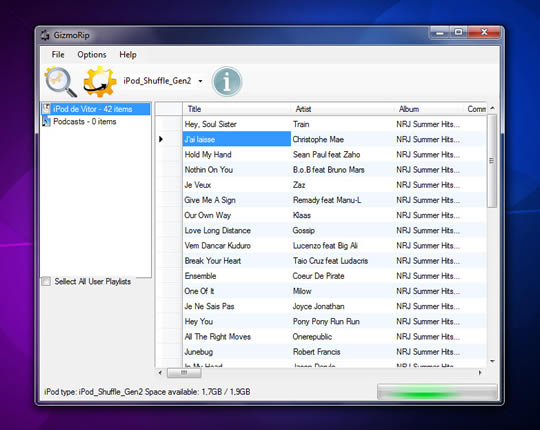Click artist cell Lucenzo feat Big Ali

342,245
